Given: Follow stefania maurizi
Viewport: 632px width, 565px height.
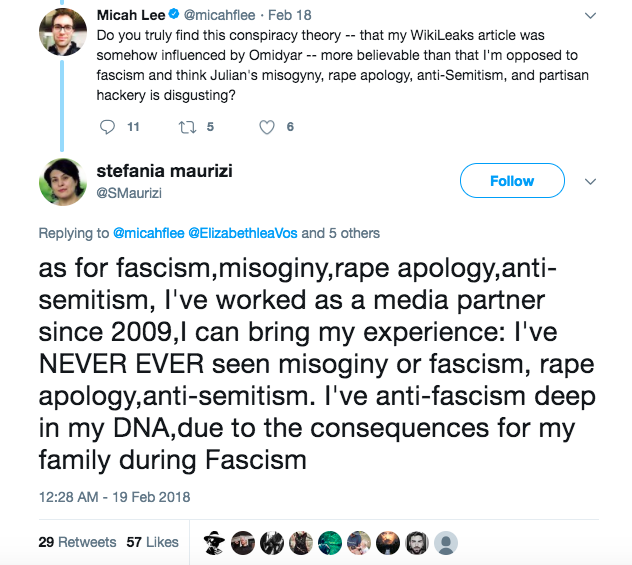Looking at the screenshot, I should [x=511, y=181].
